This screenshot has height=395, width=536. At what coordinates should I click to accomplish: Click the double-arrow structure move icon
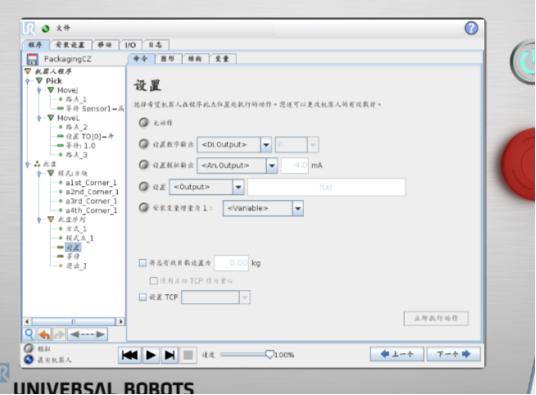[87, 334]
